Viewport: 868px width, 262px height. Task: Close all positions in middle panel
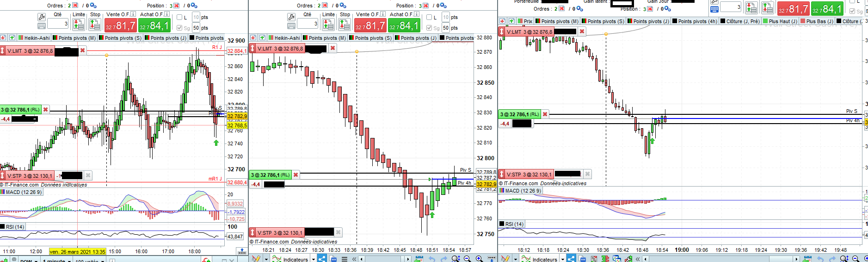click(x=425, y=6)
